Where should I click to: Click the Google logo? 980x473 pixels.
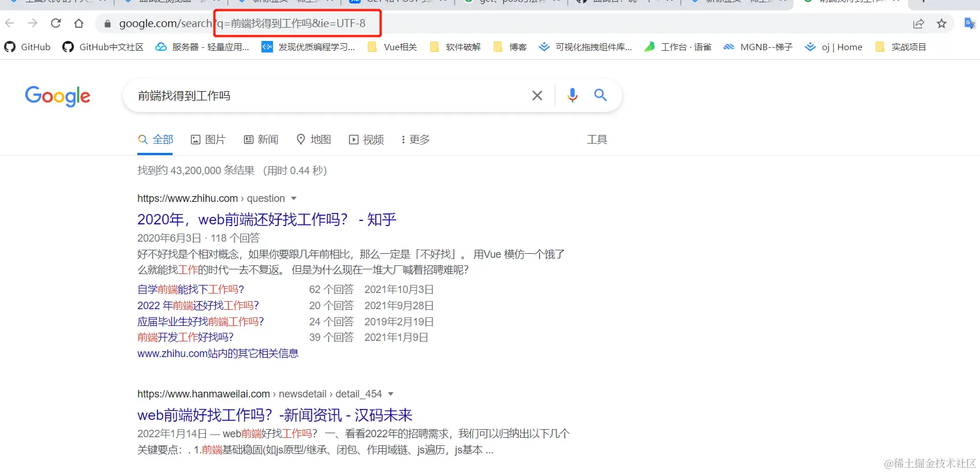tap(58, 96)
